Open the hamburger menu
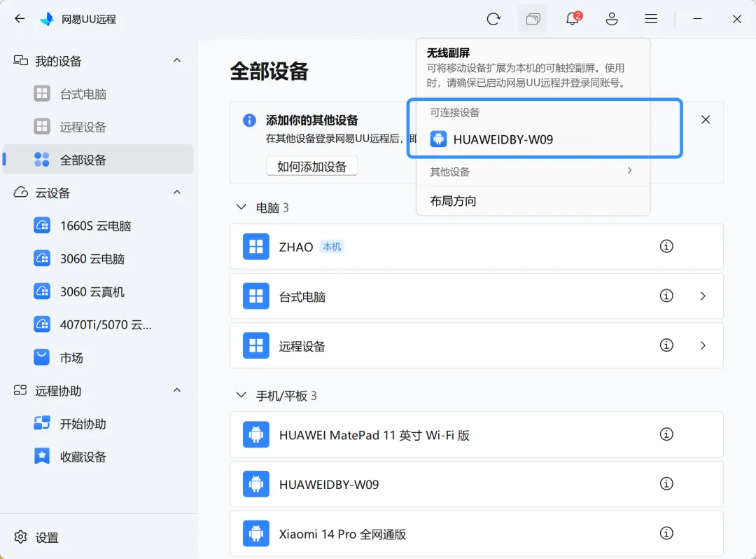 [650, 19]
